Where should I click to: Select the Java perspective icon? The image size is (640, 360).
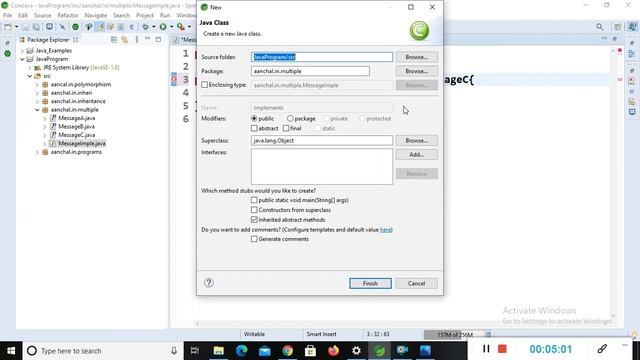point(632,27)
